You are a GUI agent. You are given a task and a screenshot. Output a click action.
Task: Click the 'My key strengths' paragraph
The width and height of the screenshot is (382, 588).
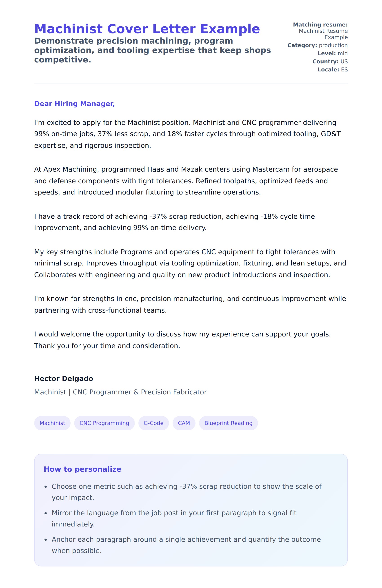[x=190, y=263]
